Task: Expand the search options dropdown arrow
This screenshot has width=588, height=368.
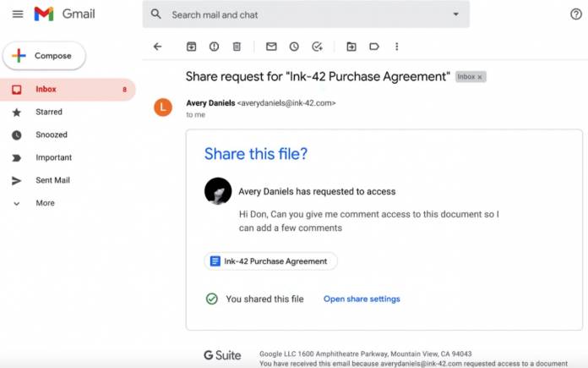Action: click(x=455, y=14)
